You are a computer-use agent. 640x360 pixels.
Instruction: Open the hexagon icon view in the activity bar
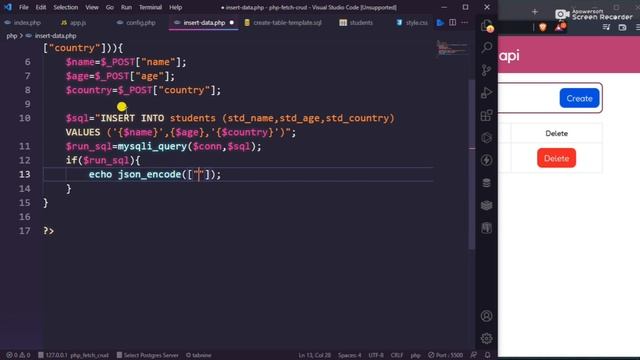click(x=487, y=138)
